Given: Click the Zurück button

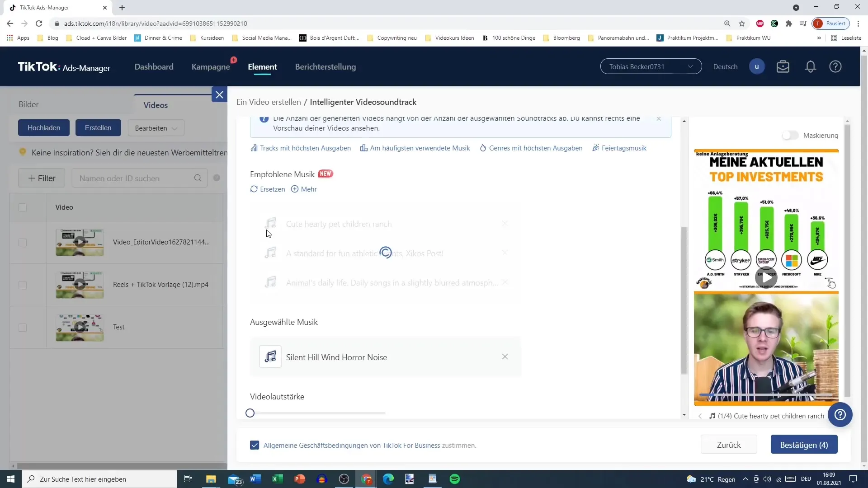Looking at the screenshot, I should [729, 445].
